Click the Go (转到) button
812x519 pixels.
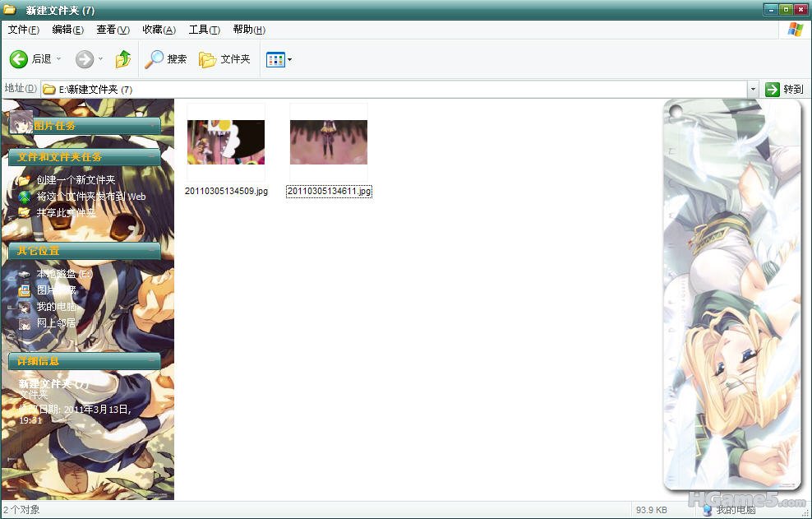[784, 89]
